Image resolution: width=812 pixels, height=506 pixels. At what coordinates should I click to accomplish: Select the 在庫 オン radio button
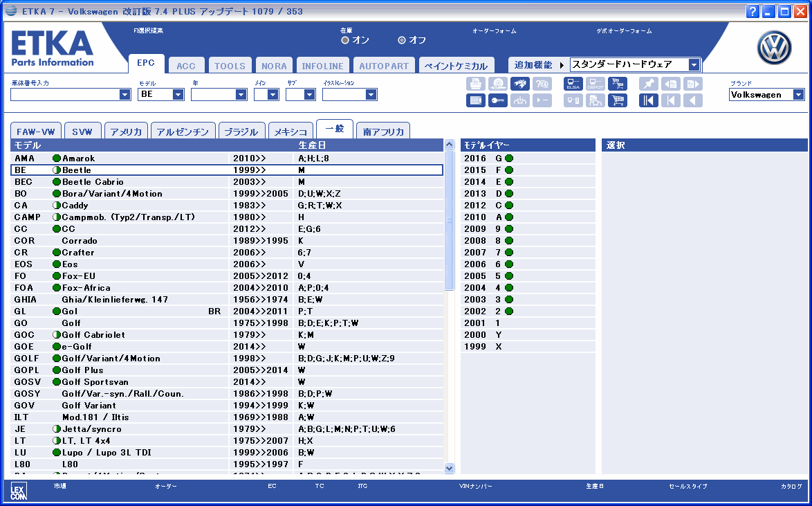(345, 40)
